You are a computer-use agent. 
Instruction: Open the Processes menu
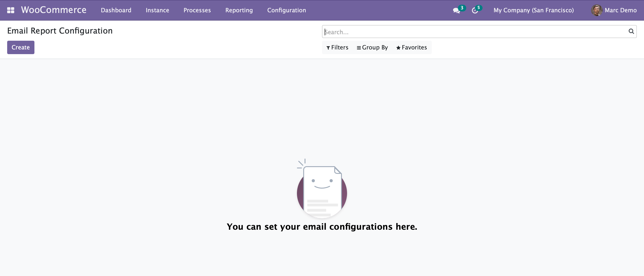[x=197, y=10]
